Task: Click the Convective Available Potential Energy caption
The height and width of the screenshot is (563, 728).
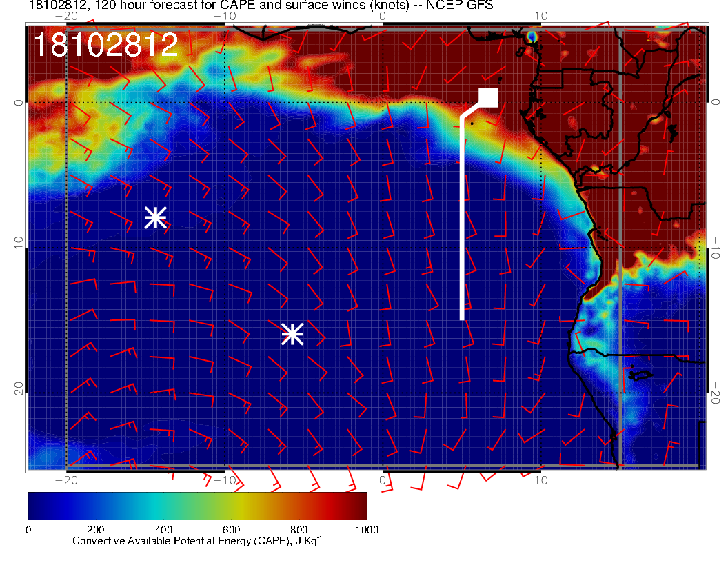Action: pyautogui.click(x=196, y=542)
